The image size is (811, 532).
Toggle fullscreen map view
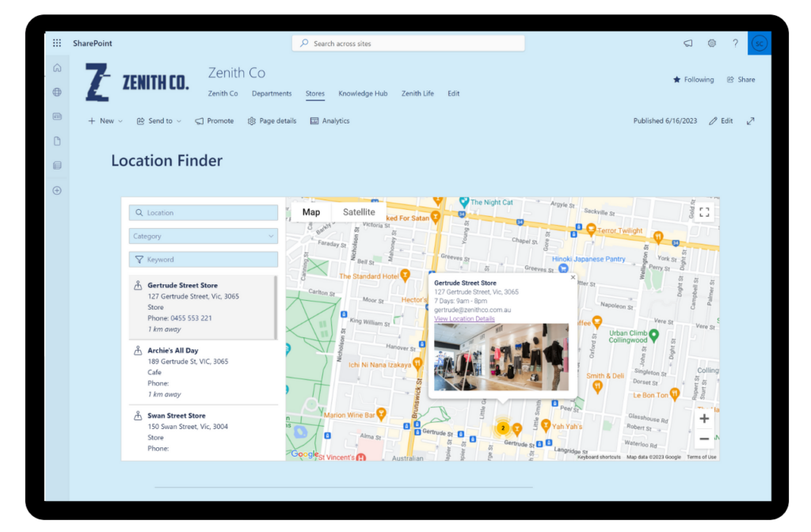click(704, 212)
